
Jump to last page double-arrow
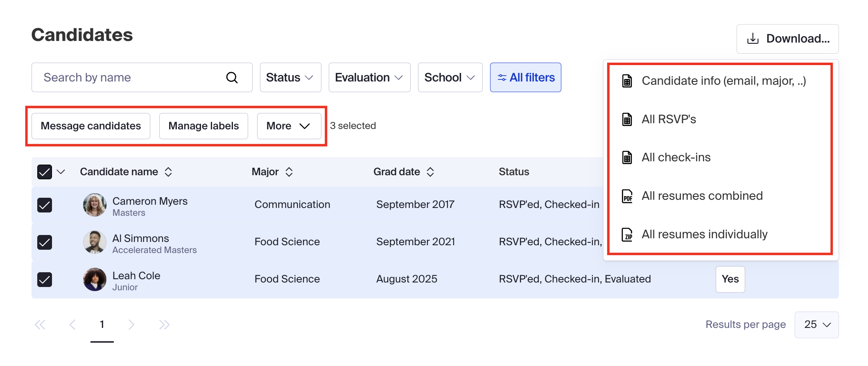point(164,325)
